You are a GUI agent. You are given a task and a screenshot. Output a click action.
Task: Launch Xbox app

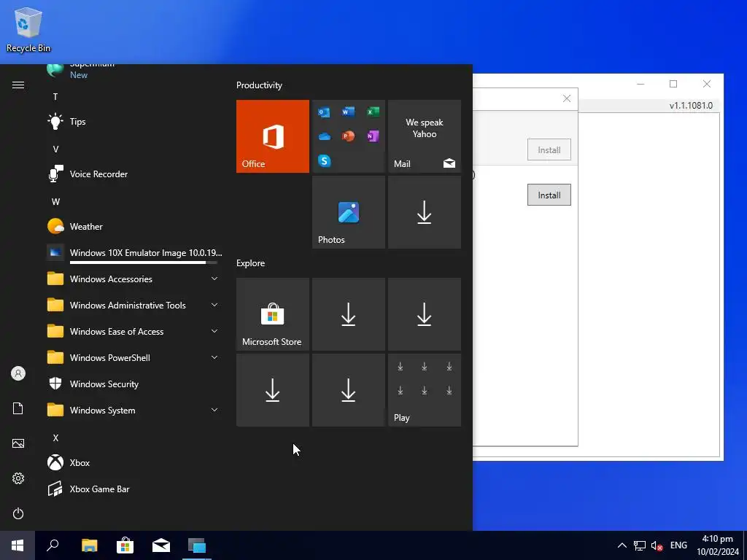pyautogui.click(x=133, y=463)
